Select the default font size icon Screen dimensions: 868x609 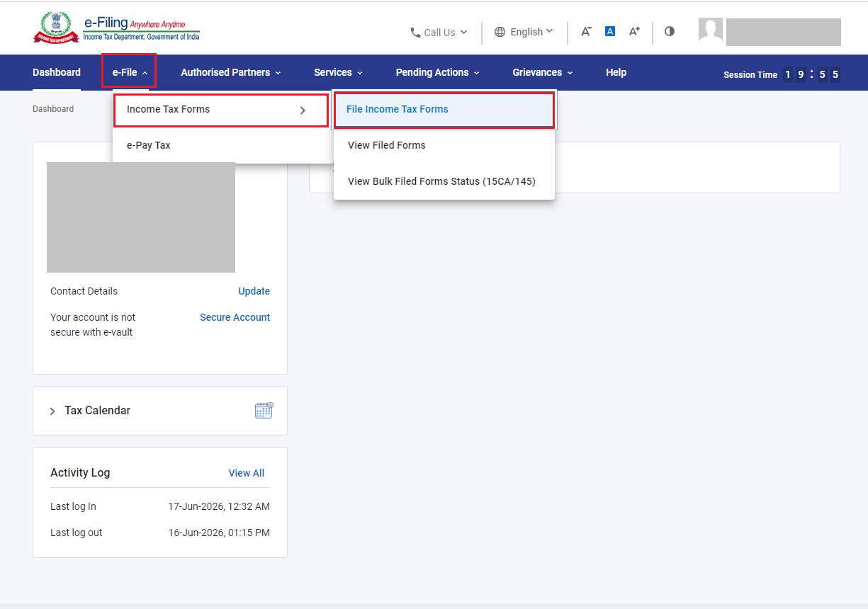coord(610,31)
